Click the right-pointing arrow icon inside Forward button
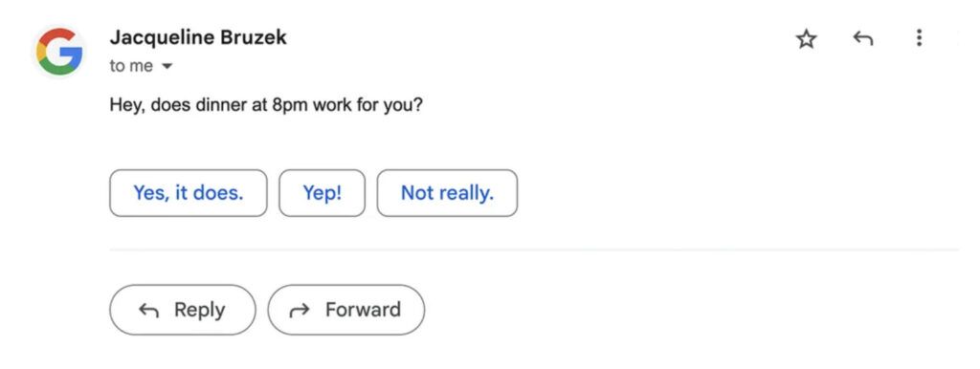 [x=300, y=311]
